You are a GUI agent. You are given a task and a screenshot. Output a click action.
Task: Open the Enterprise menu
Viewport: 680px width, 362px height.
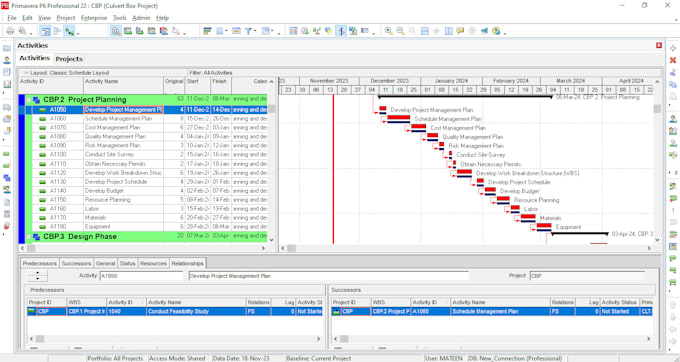point(94,18)
